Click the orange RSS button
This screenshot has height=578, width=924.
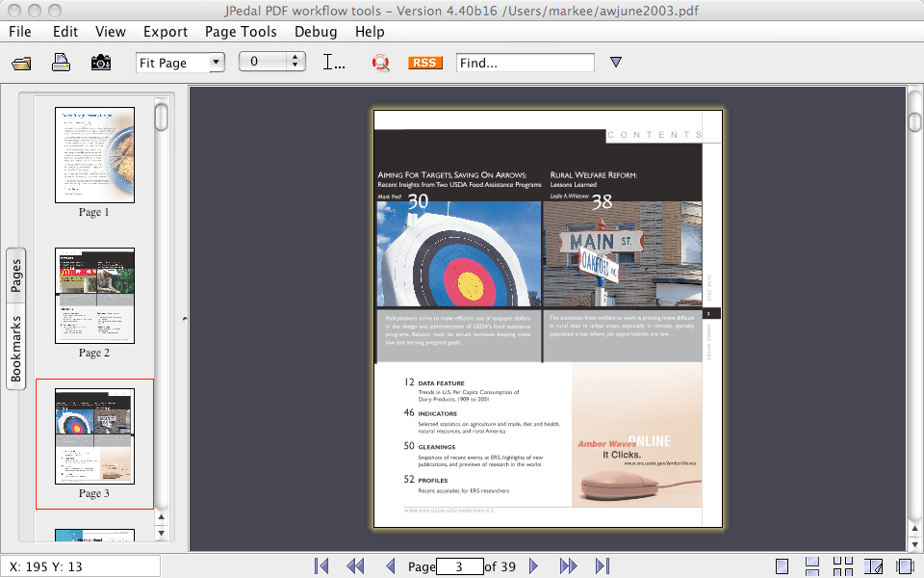click(424, 63)
